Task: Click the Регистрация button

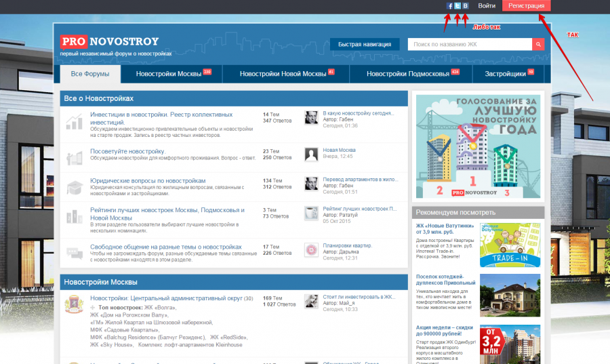Action: [x=526, y=5]
